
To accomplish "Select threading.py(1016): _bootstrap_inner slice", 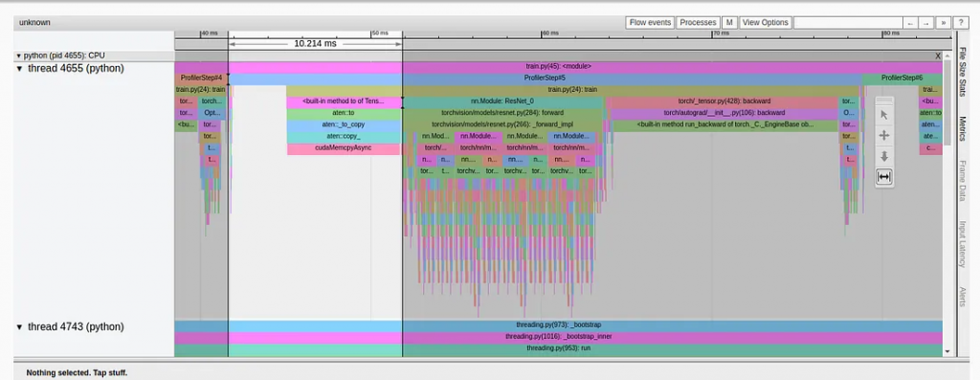I will click(558, 337).
